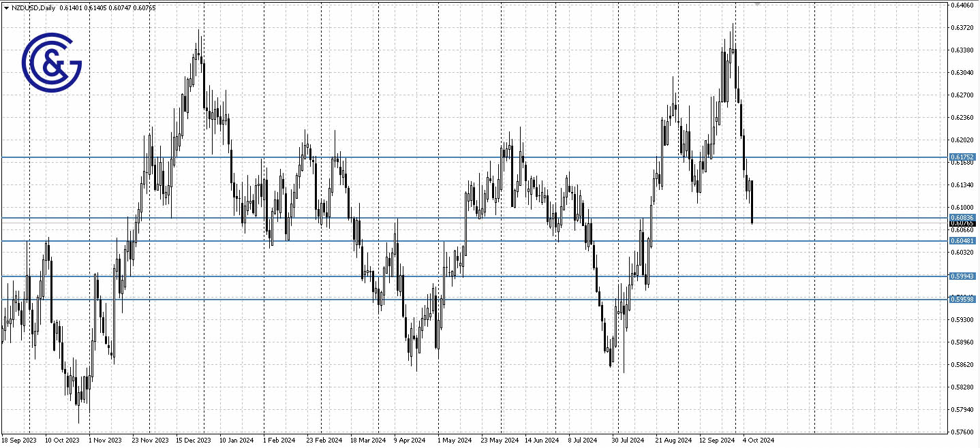Click the 15 Dec 2023 axis label
Viewport: 980px width, 448px height.
(x=192, y=440)
